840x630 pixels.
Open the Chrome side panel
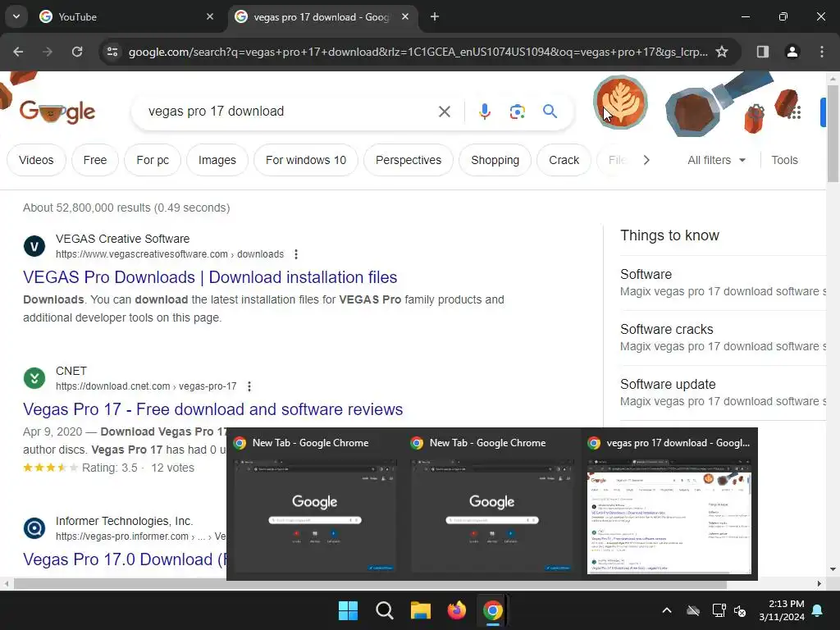coord(762,52)
